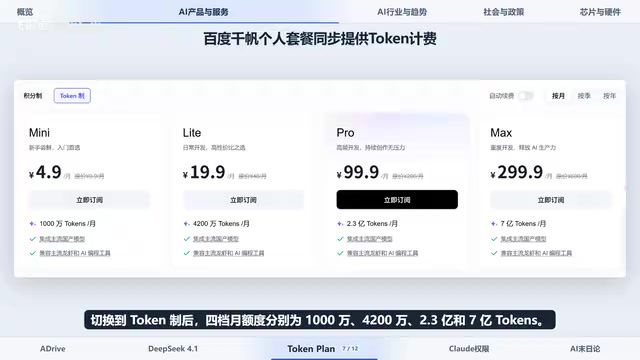The width and height of the screenshot is (640, 360).
Task: Open 集成主流国产模型 link under Pro
Action: click(370, 239)
